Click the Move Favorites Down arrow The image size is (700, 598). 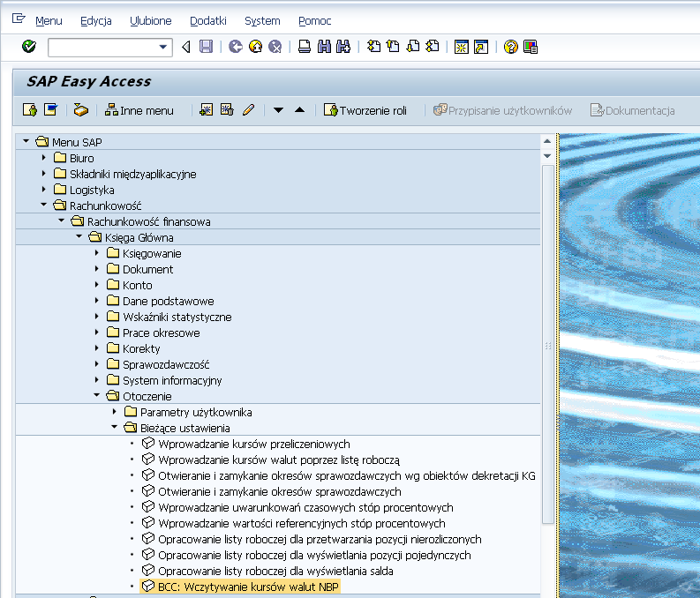pyautogui.click(x=278, y=110)
